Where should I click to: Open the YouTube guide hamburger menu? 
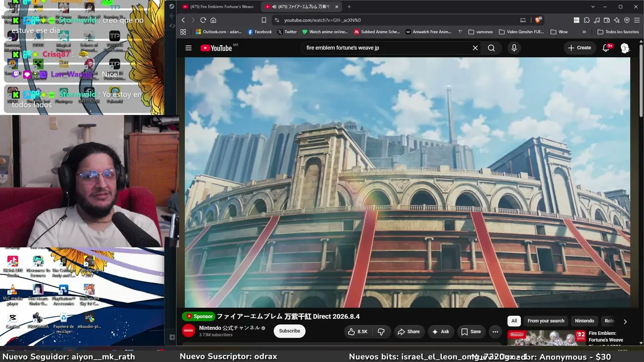click(188, 48)
